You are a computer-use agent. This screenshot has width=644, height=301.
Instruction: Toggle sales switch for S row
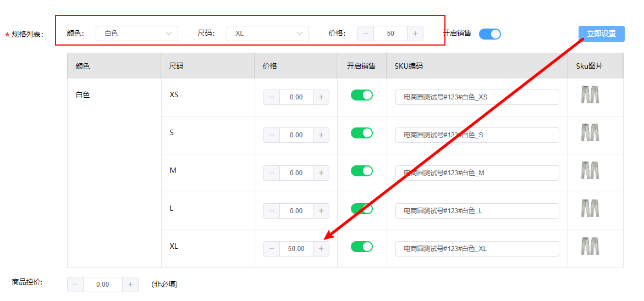click(362, 133)
